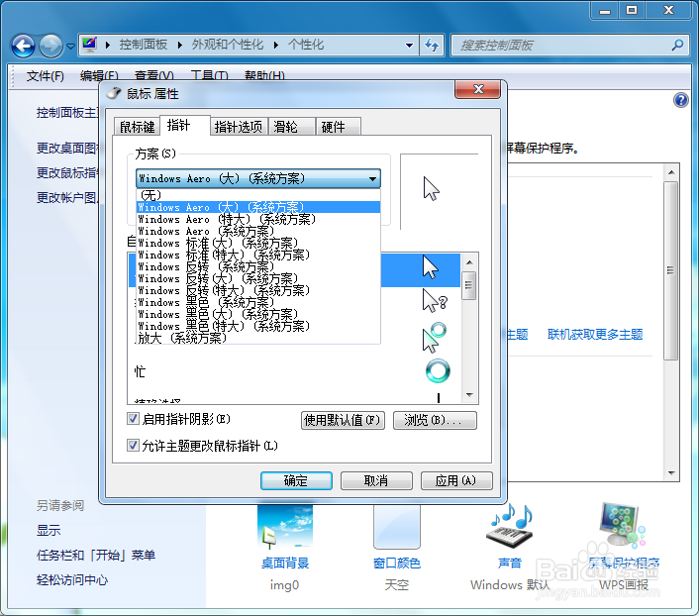Click 外观和个性化 in breadcrumb
Screen dimensions: 699x616
(x=228, y=45)
